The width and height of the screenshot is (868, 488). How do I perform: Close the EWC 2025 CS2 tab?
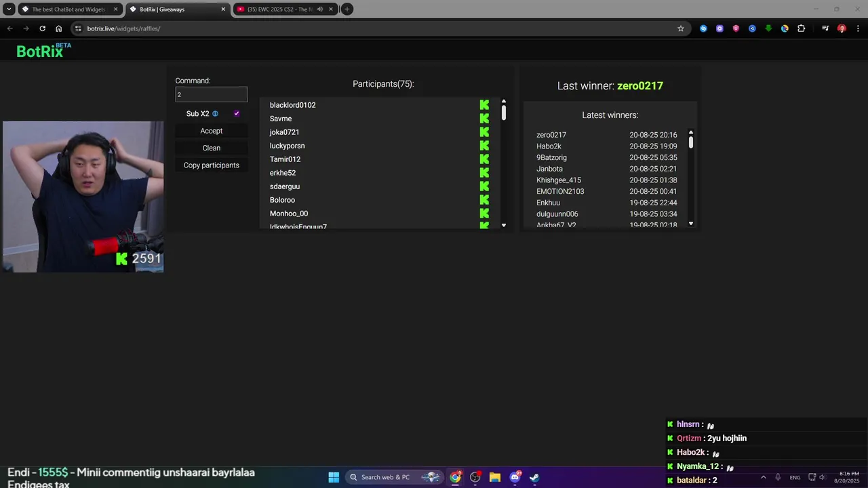click(330, 9)
